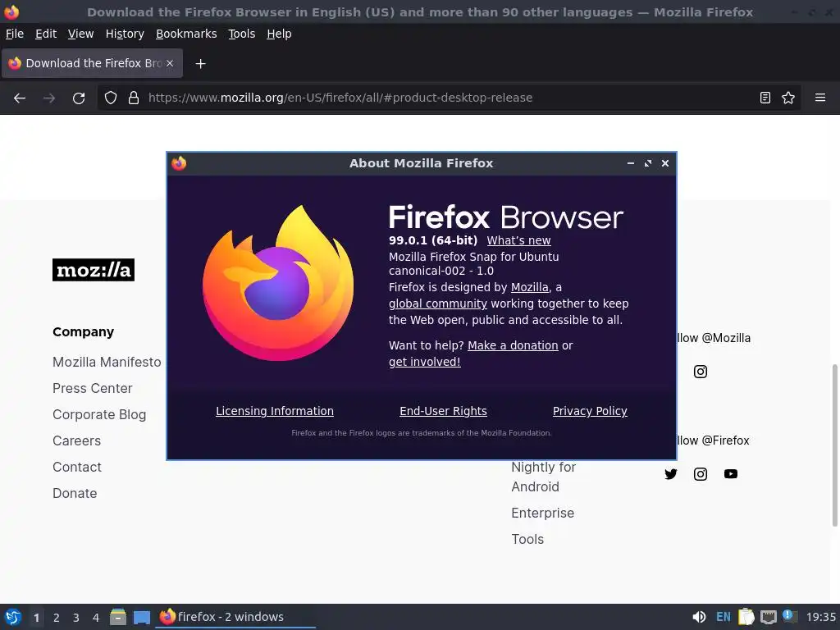The width and height of the screenshot is (840, 630).
Task: Click the firefox - 2 windows taskbar button
Action: click(x=235, y=617)
